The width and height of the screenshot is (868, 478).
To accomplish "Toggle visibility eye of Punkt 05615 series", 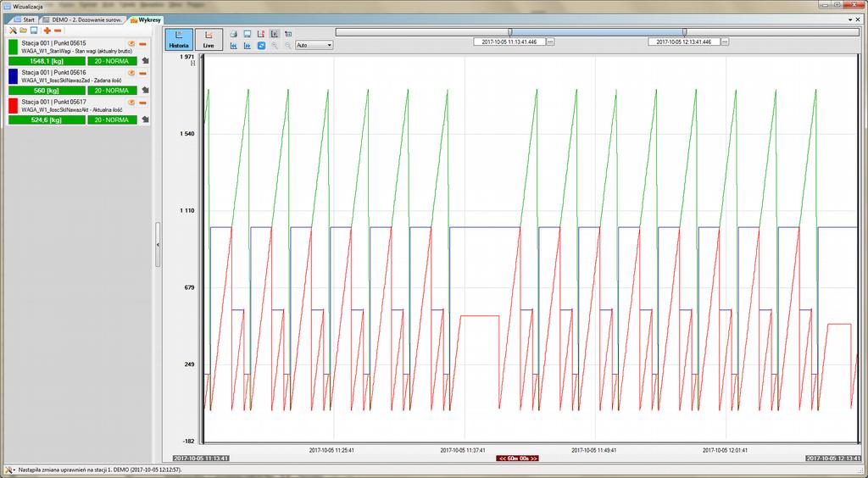I will coord(131,43).
